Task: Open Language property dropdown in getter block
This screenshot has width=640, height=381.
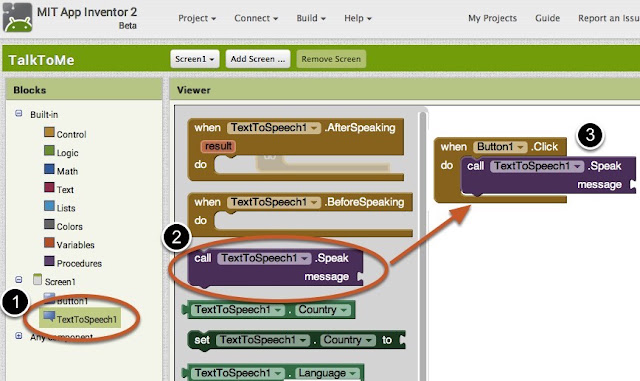Action: coord(327,373)
